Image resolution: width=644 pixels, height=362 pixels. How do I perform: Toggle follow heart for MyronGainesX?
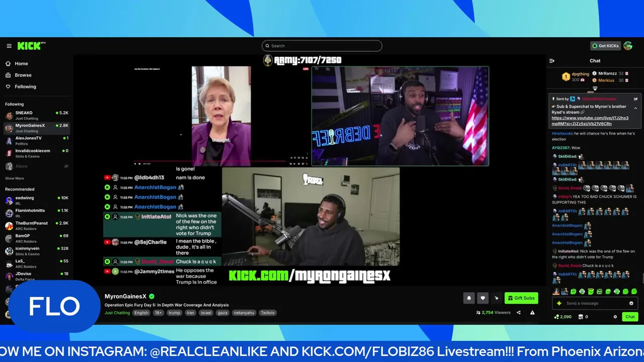[482, 298]
